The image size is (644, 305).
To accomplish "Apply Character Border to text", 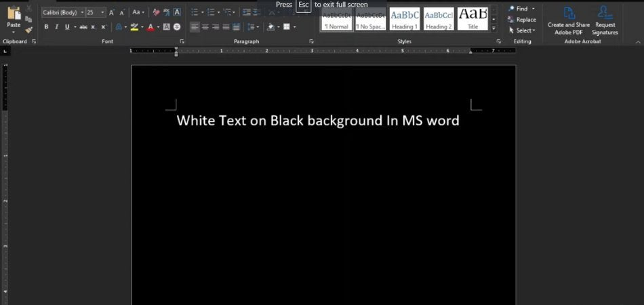I will point(177,12).
